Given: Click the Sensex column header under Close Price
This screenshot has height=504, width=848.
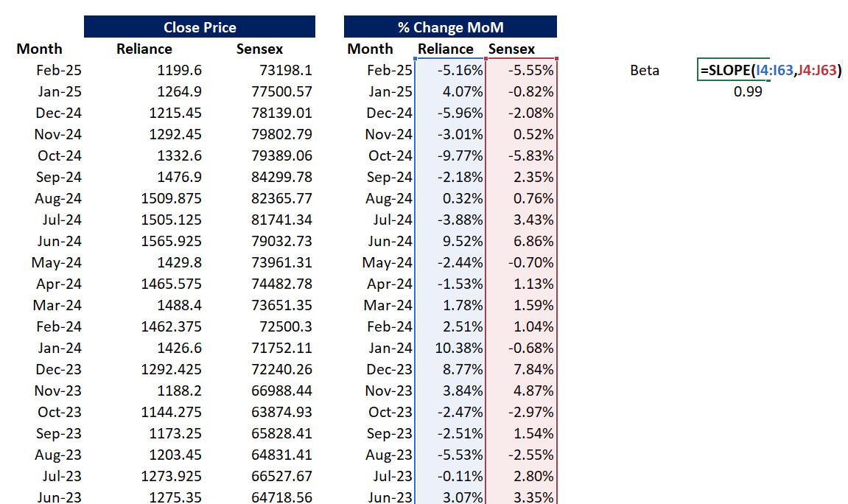Looking at the screenshot, I should tap(259, 49).
